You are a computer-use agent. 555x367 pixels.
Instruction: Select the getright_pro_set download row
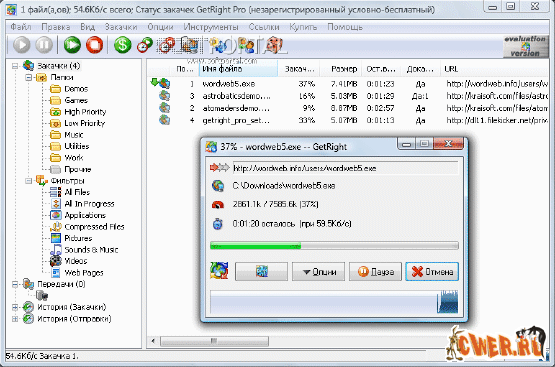tap(349, 120)
